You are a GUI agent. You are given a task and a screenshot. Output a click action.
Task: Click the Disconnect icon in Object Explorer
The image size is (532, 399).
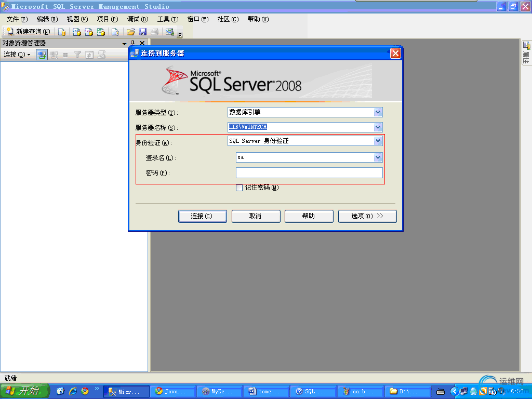pos(54,55)
